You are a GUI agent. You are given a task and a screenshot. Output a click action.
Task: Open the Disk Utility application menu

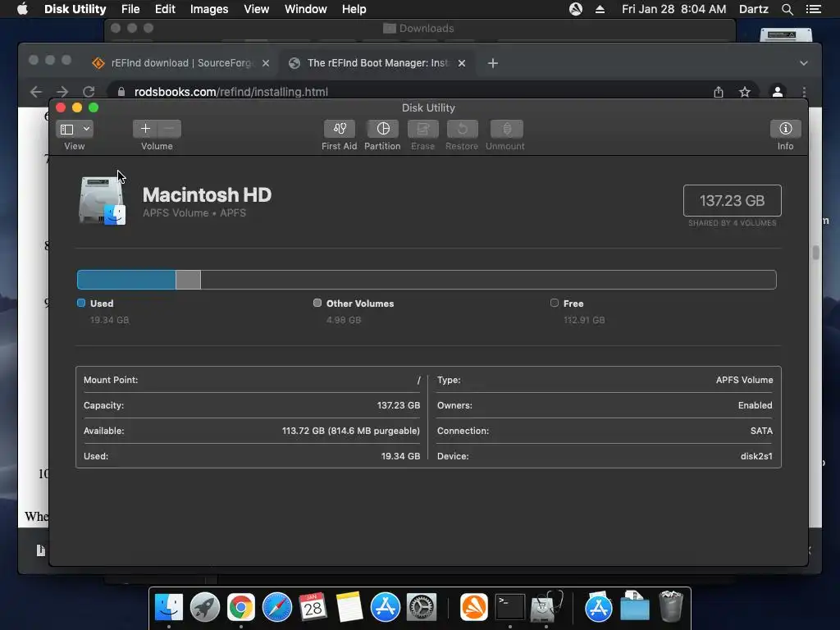75,9
